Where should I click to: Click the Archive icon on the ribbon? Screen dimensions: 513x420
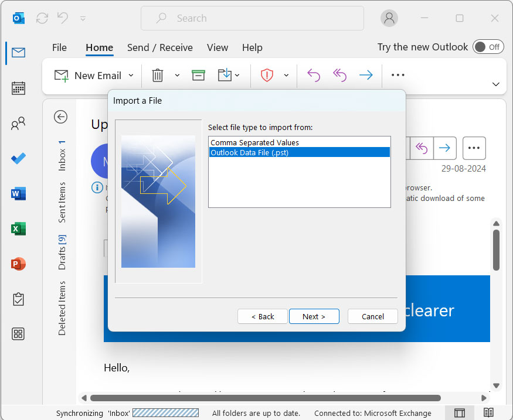click(x=198, y=75)
